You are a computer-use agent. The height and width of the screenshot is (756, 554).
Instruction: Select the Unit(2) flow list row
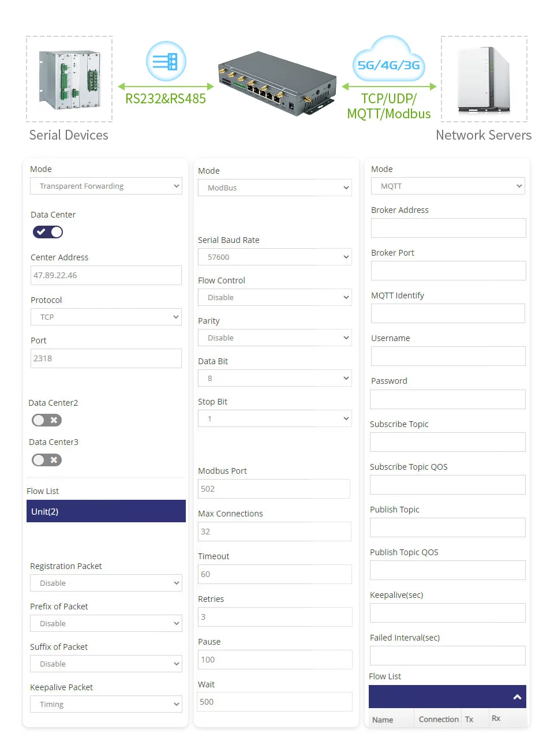[106, 511]
